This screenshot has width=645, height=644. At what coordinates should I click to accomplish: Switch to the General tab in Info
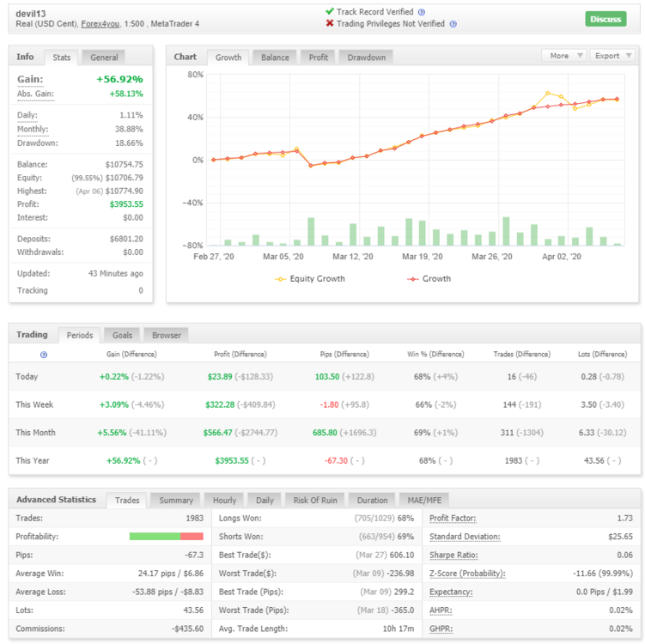click(104, 58)
